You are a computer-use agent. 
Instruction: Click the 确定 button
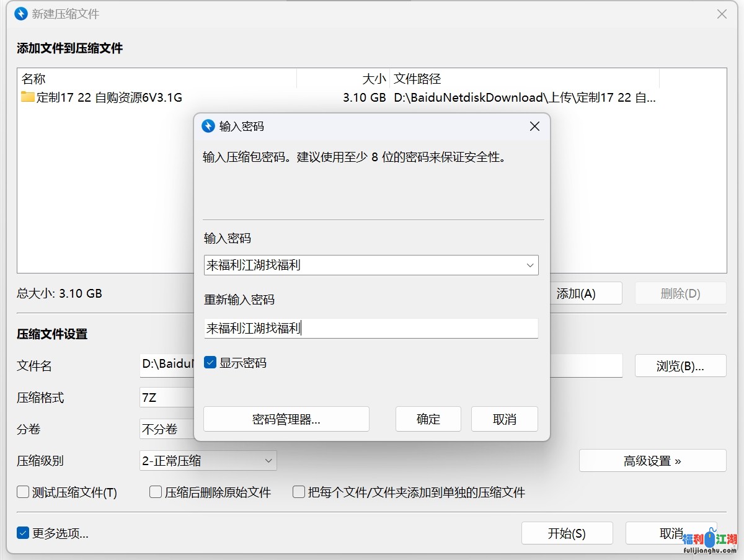428,419
